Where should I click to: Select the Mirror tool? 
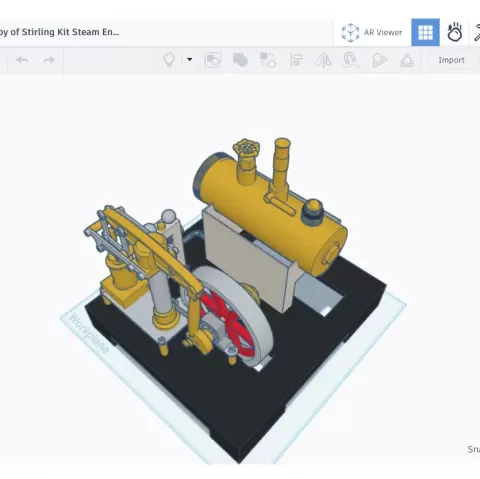point(323,60)
